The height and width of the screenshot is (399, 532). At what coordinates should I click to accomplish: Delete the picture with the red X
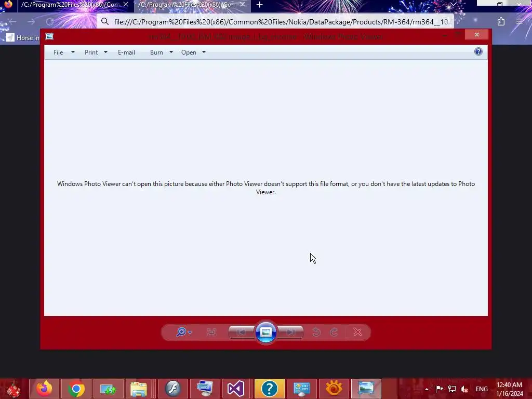pos(357,332)
